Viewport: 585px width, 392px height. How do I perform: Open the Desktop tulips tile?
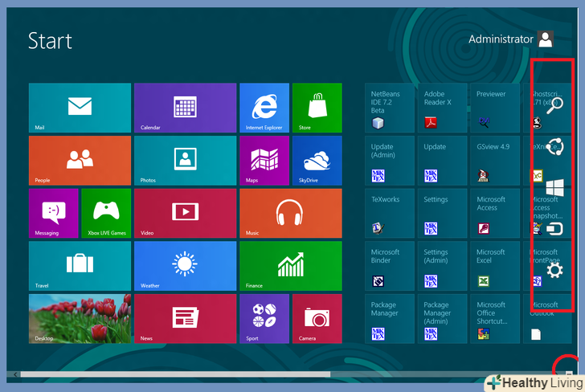tap(80, 318)
